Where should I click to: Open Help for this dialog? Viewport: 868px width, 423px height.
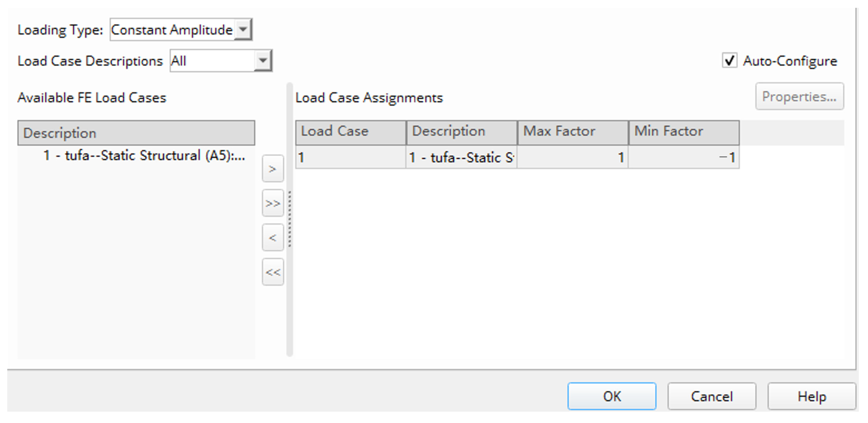pos(811,396)
